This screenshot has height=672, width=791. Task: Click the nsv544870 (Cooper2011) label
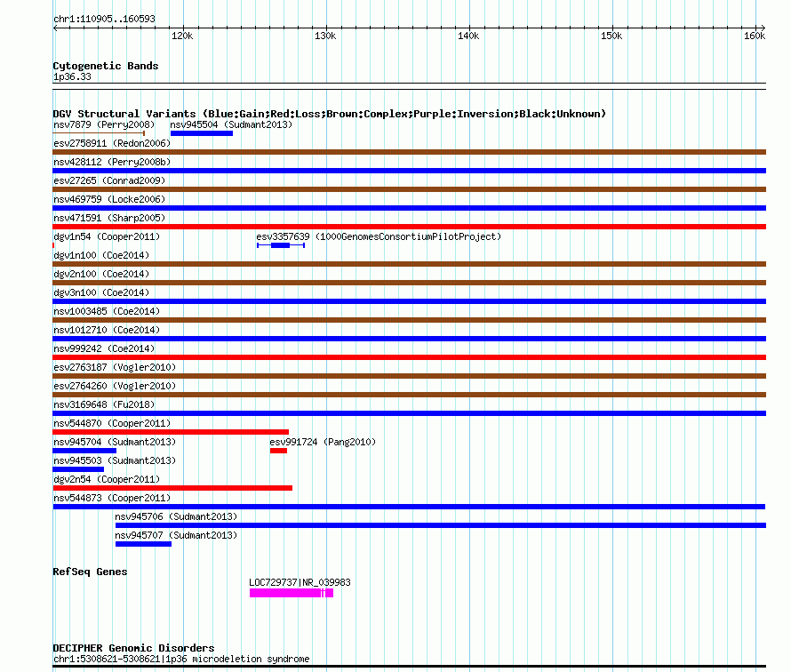tap(112, 423)
